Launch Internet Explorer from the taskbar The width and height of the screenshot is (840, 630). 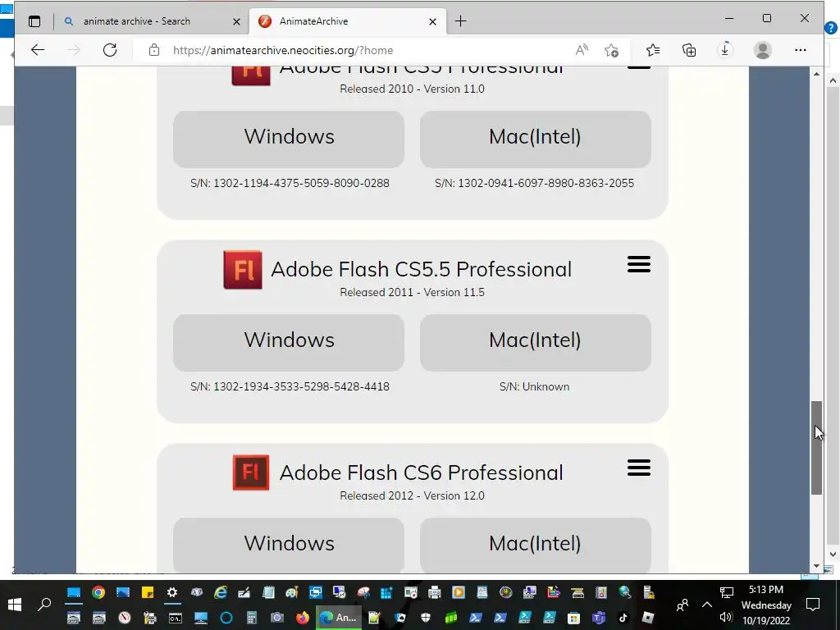coord(221,592)
